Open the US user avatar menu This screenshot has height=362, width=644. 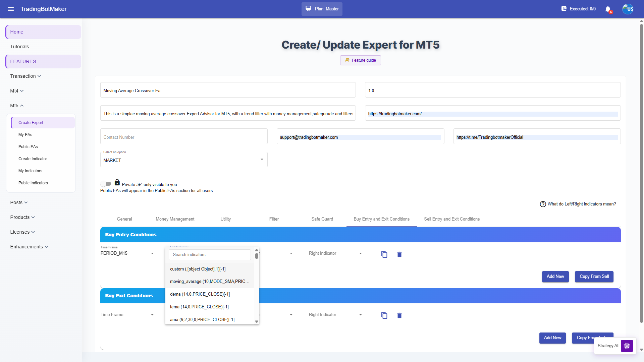628,9
